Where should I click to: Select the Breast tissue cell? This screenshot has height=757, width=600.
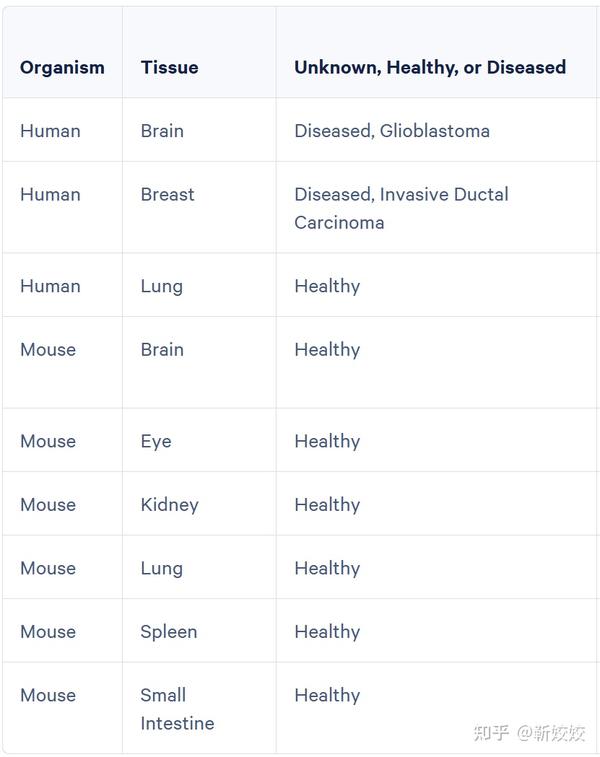[167, 195]
